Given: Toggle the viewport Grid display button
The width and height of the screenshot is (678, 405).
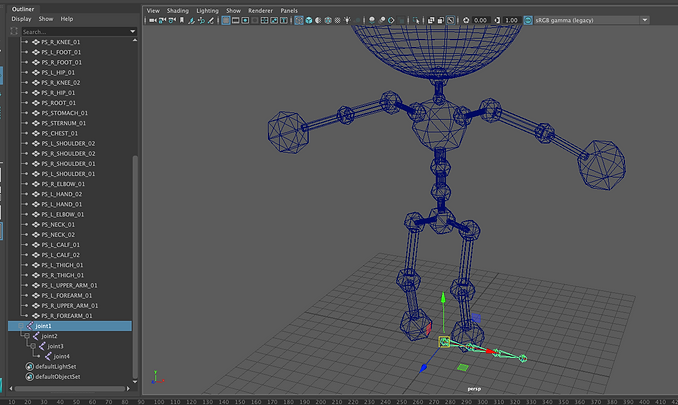Looking at the screenshot, I should click(x=226, y=20).
